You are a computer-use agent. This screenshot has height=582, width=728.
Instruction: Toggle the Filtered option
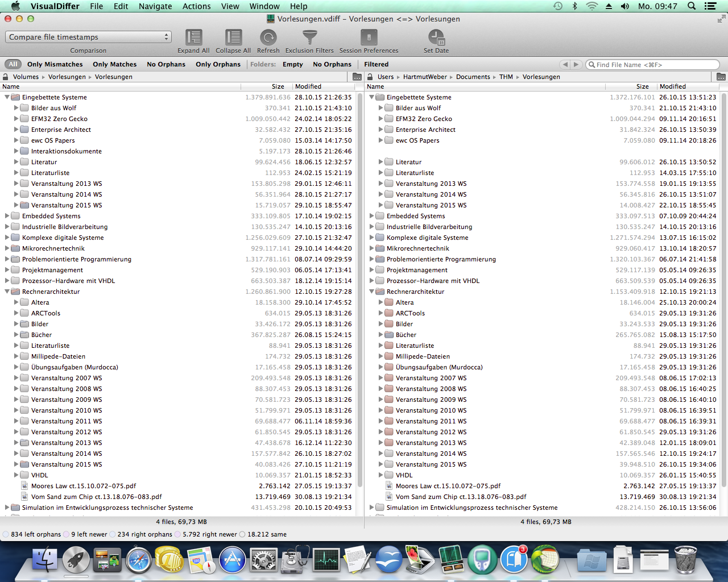coord(377,64)
